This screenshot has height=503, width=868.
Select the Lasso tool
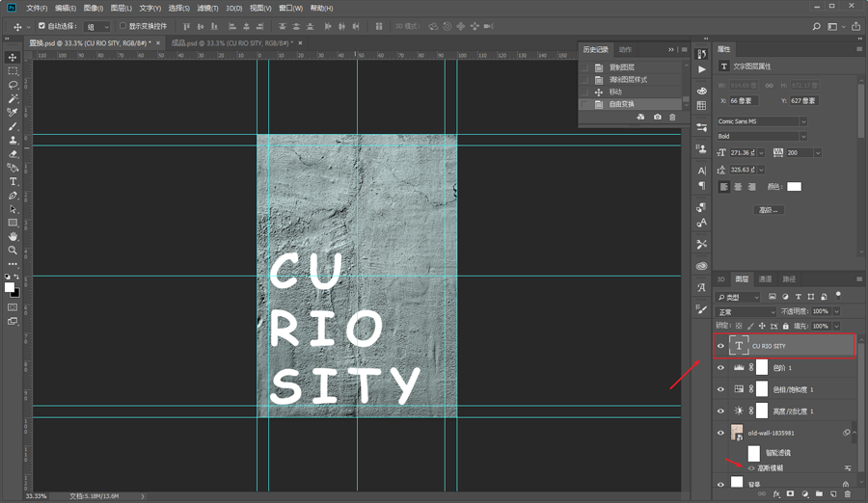click(x=13, y=85)
